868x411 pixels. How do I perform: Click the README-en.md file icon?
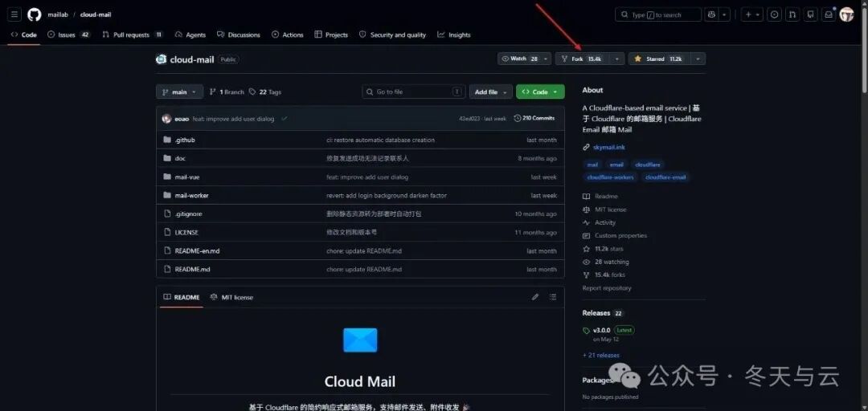pos(167,250)
